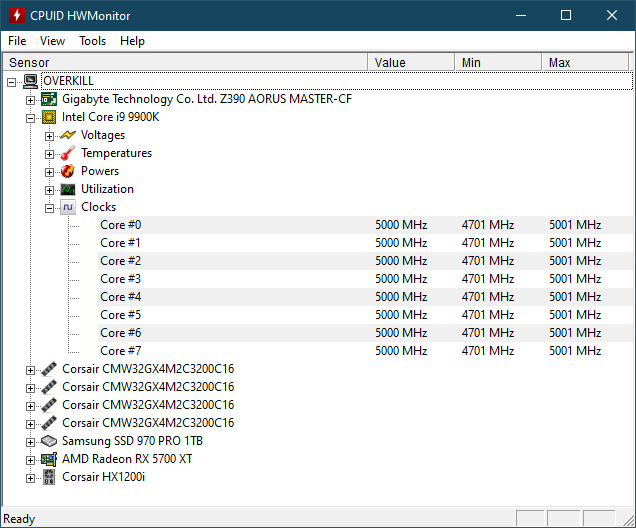Click the Intel Core i9 9900K CPU icon

[x=49, y=117]
